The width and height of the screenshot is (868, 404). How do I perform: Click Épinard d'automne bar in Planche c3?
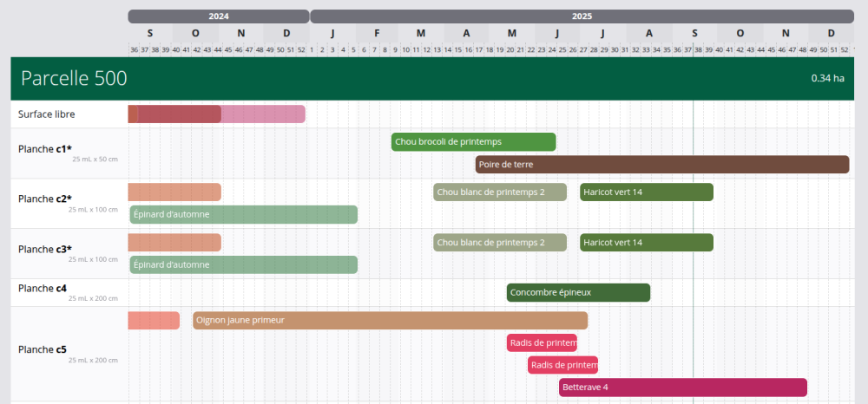pyautogui.click(x=243, y=265)
